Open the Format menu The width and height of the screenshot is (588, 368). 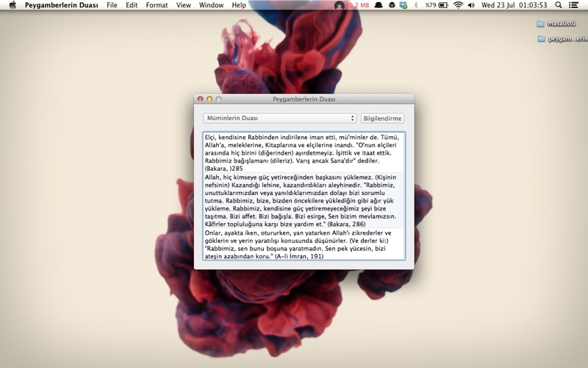click(157, 5)
